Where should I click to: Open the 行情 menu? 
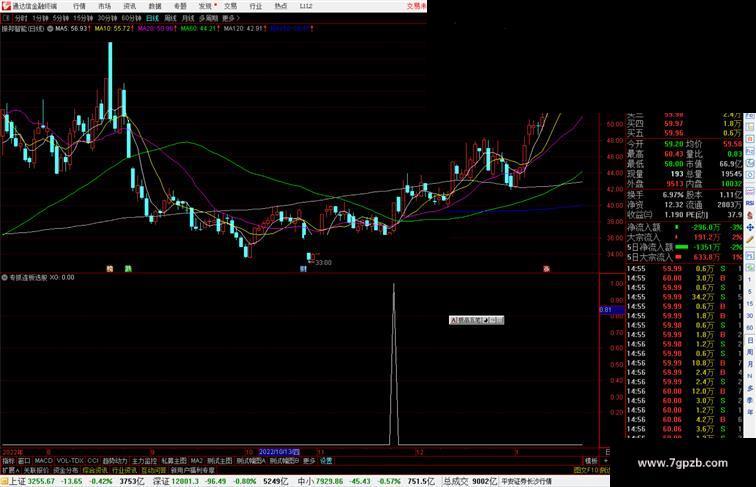click(x=79, y=6)
